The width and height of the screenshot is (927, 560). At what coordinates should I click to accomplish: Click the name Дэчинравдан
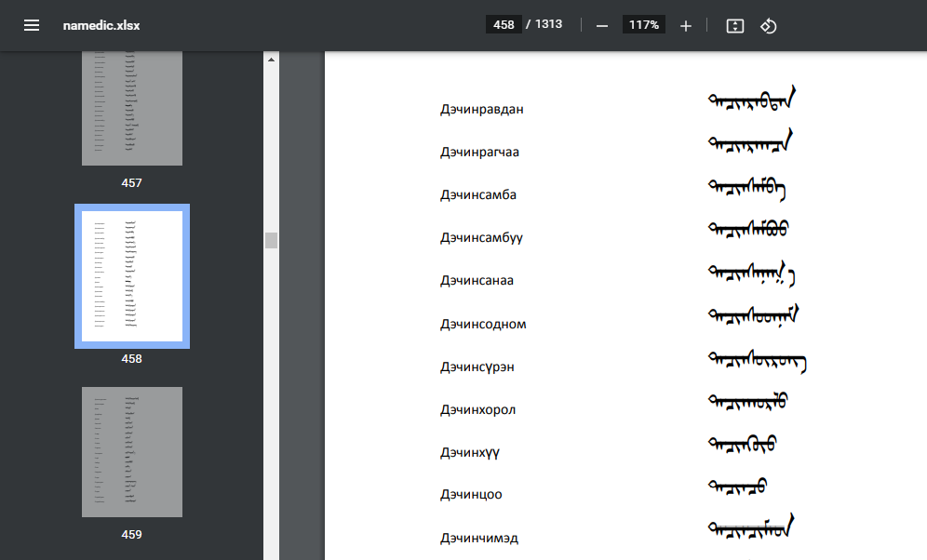point(481,109)
